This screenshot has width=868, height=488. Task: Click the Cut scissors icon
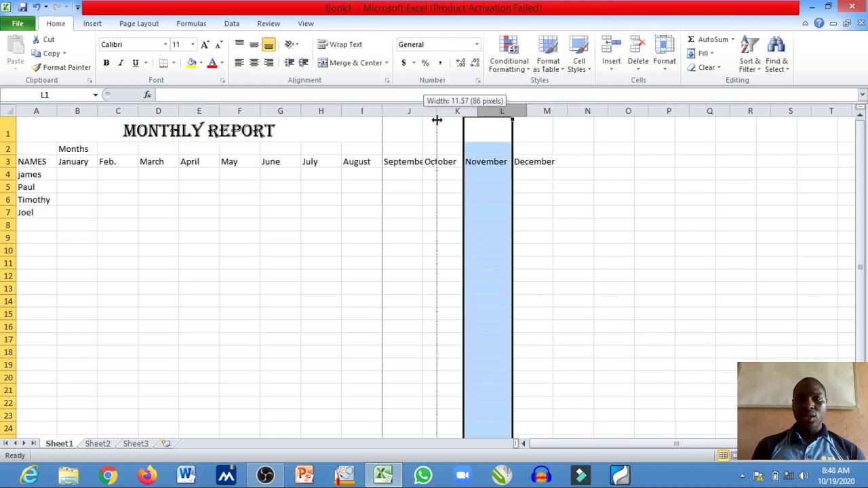(36, 39)
